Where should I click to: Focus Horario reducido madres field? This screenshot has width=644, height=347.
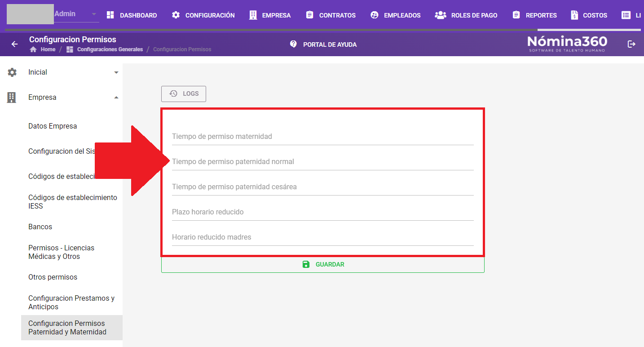[323, 237]
